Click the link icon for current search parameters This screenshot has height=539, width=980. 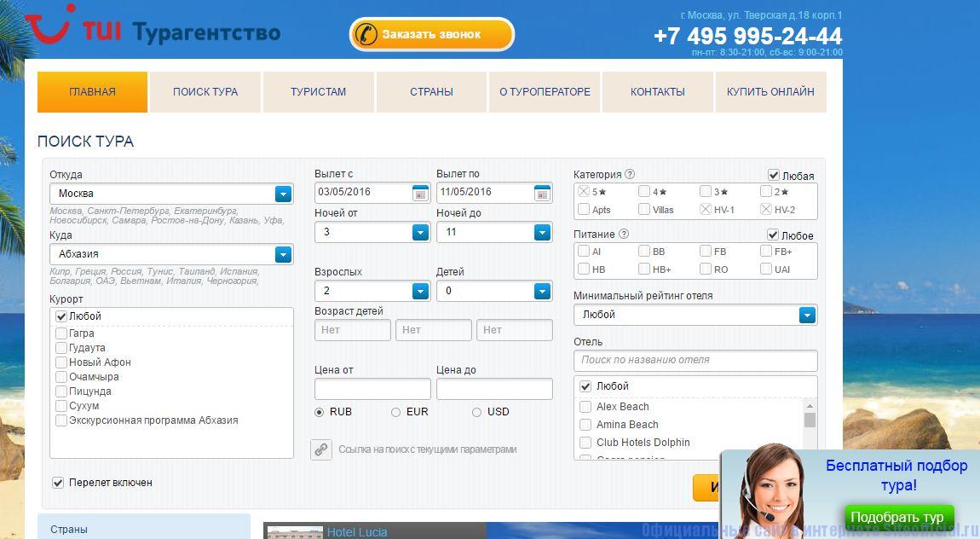pos(321,449)
